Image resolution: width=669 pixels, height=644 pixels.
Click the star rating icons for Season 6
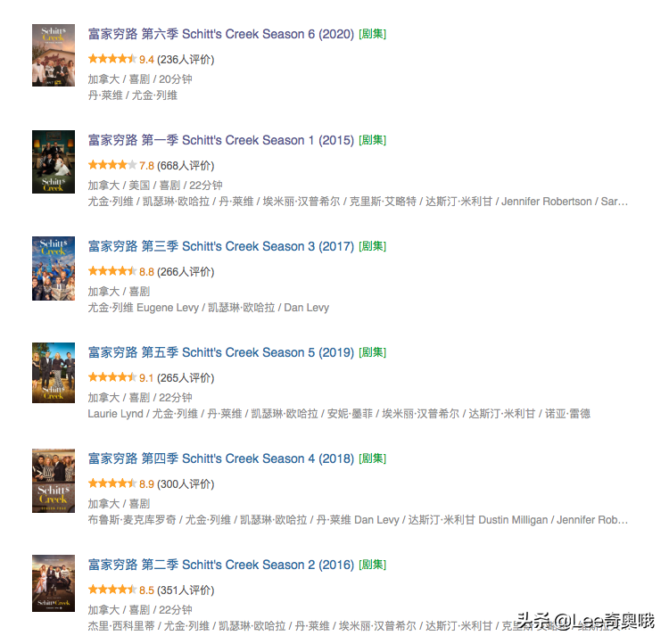(112, 59)
